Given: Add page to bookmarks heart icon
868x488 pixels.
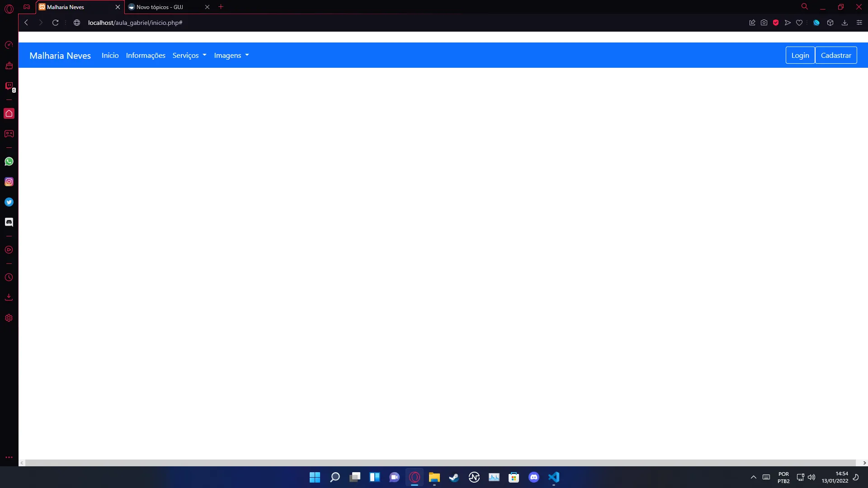Looking at the screenshot, I should pyautogui.click(x=799, y=23).
